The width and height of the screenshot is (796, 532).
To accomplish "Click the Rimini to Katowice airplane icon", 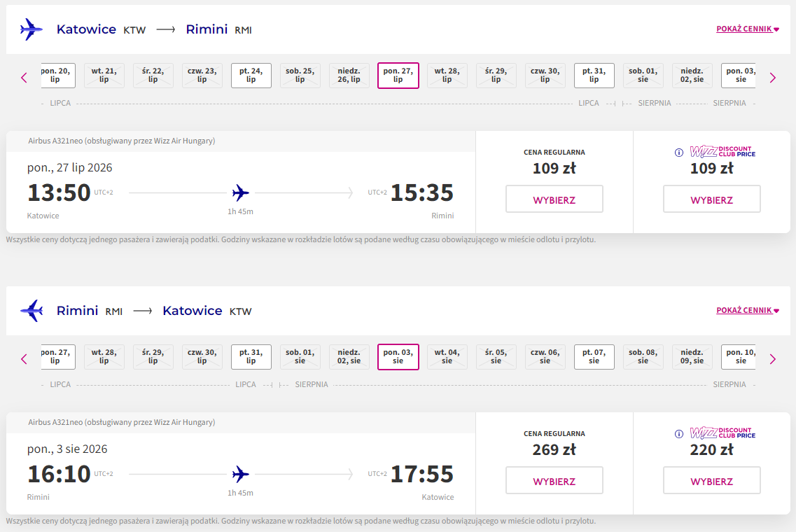I will coord(31,311).
